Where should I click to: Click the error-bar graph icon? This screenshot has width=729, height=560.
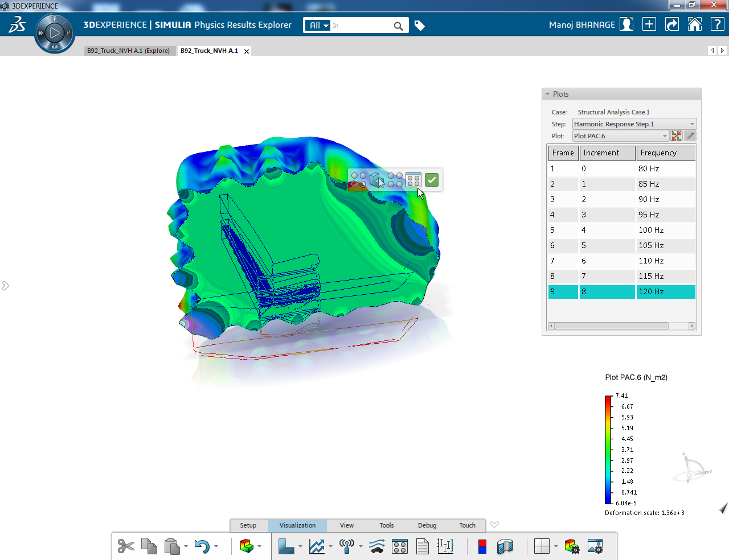point(445,546)
